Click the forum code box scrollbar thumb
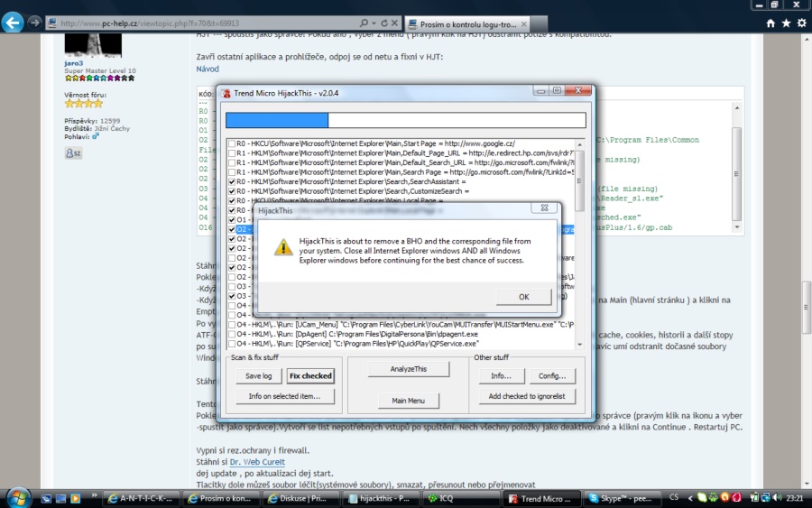Image resolution: width=812 pixels, height=508 pixels. click(x=736, y=174)
